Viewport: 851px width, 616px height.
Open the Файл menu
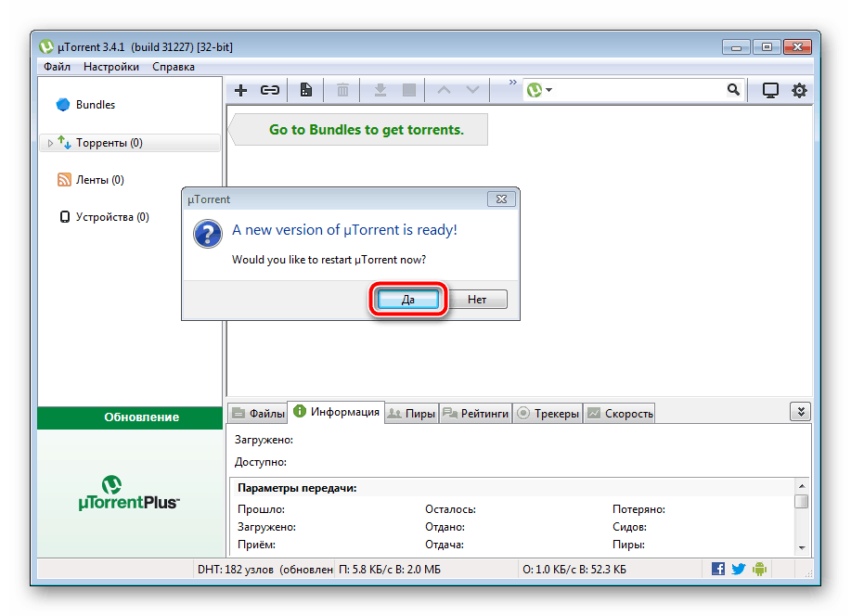pyautogui.click(x=57, y=67)
